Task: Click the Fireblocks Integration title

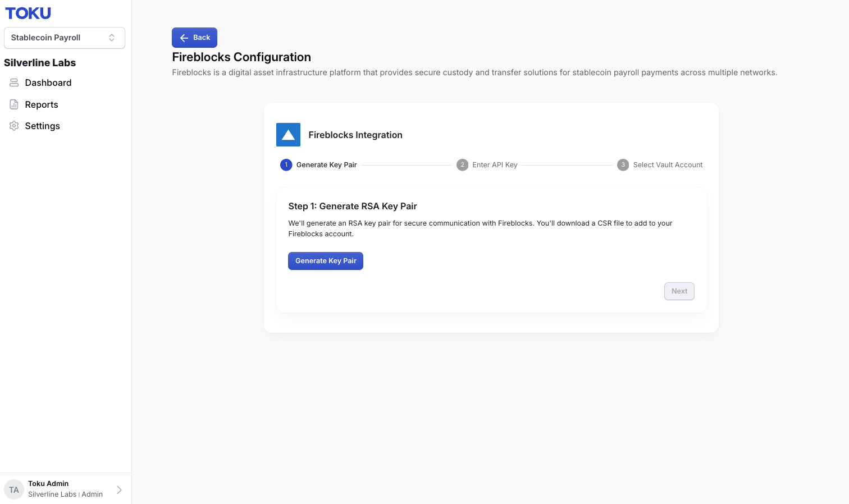Action: pyautogui.click(x=355, y=135)
